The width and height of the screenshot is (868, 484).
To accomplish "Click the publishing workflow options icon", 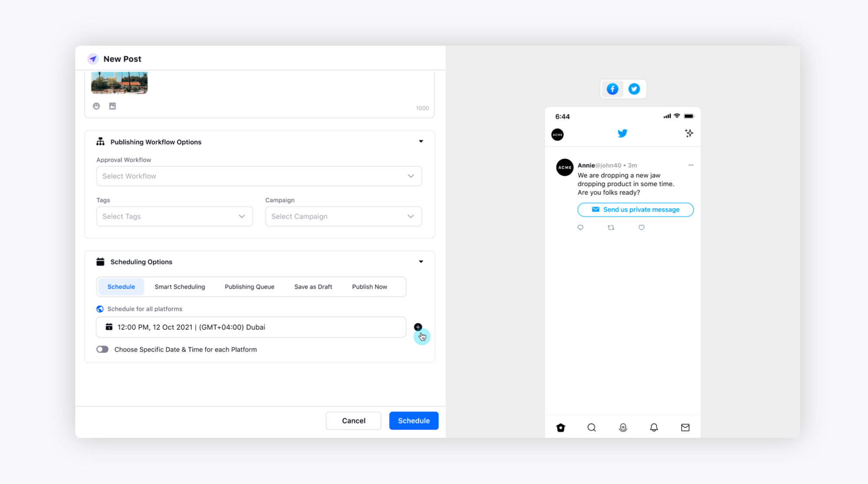I will [100, 141].
